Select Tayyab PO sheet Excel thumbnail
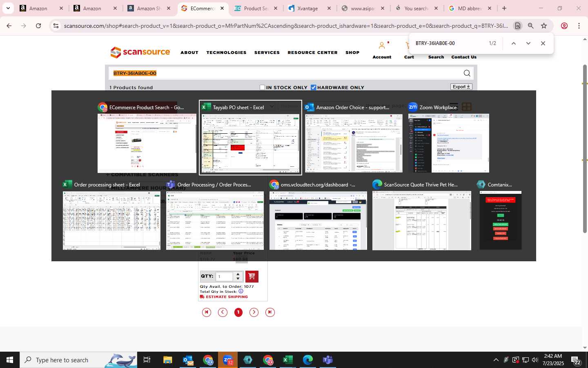The image size is (588, 368). (250, 138)
